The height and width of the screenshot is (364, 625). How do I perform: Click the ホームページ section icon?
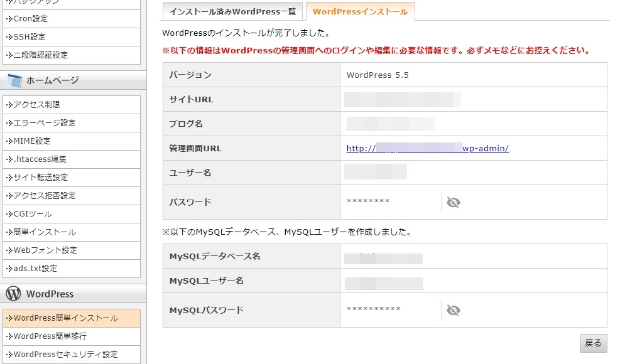click(14, 80)
